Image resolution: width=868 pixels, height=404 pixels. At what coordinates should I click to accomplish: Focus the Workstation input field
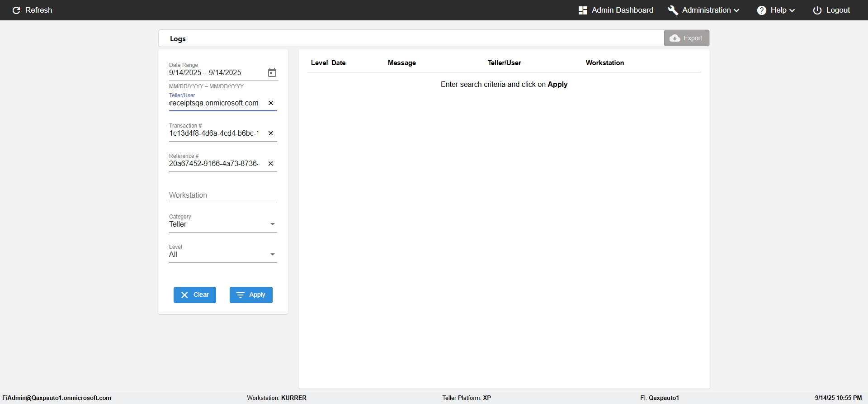click(223, 195)
